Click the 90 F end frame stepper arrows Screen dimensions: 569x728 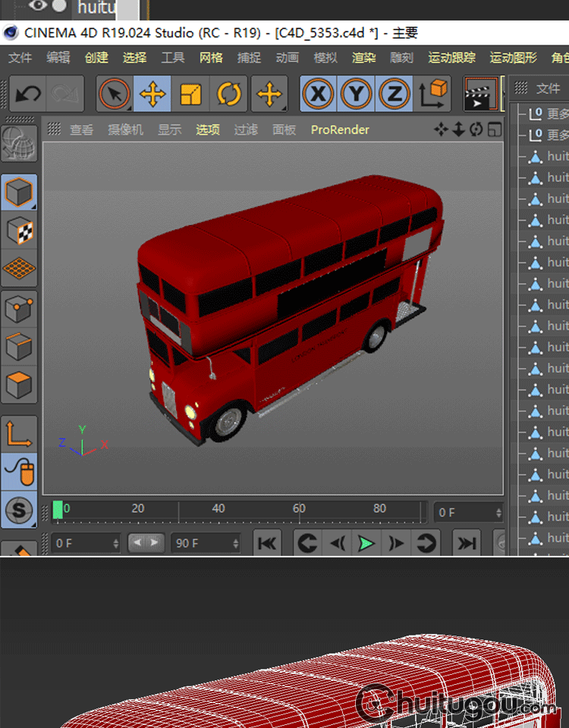235,543
